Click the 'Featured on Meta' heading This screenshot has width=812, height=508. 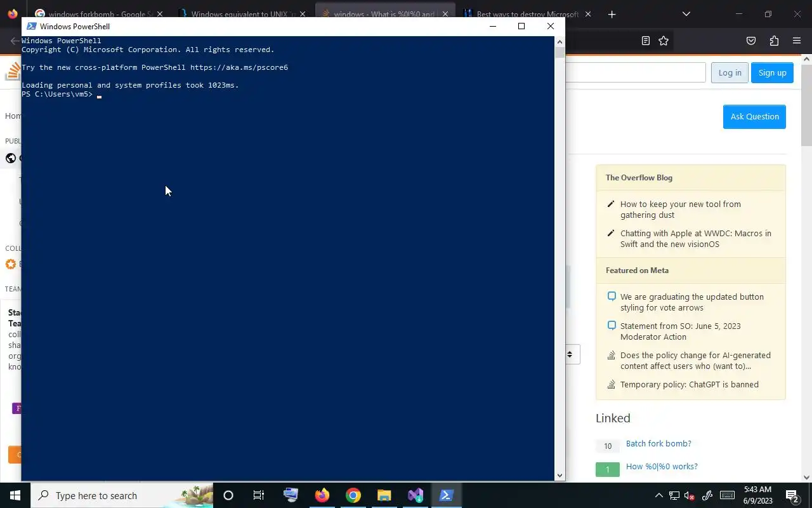[637, 271]
